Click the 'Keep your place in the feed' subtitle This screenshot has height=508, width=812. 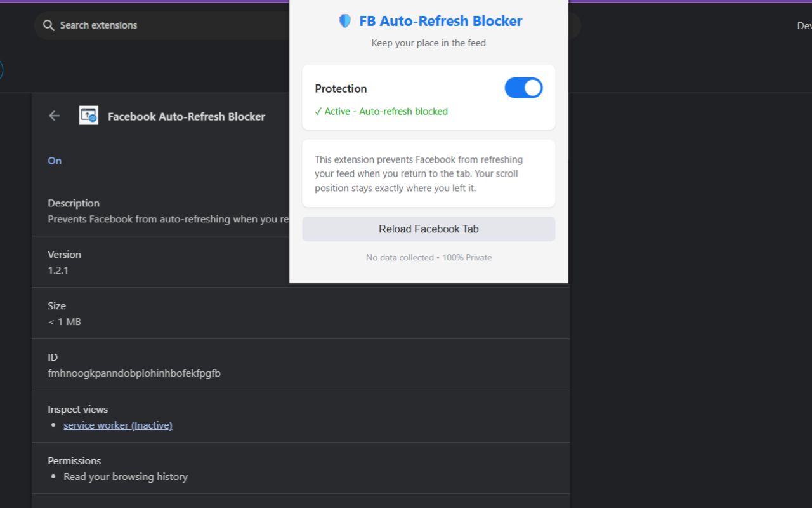(429, 43)
